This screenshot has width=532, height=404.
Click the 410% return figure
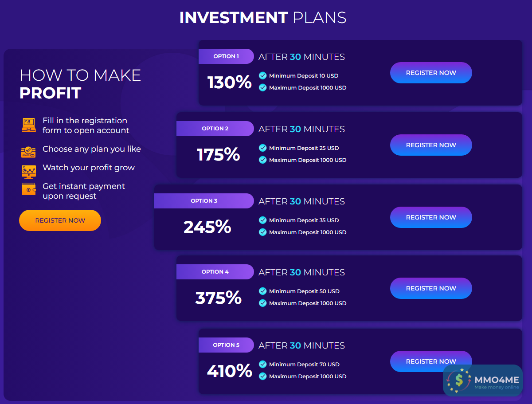click(229, 371)
